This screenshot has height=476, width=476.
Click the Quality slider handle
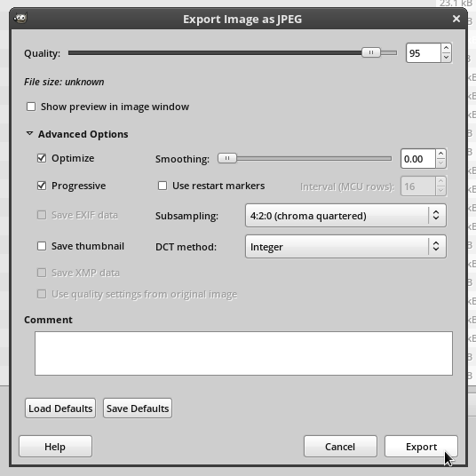pyautogui.click(x=371, y=52)
